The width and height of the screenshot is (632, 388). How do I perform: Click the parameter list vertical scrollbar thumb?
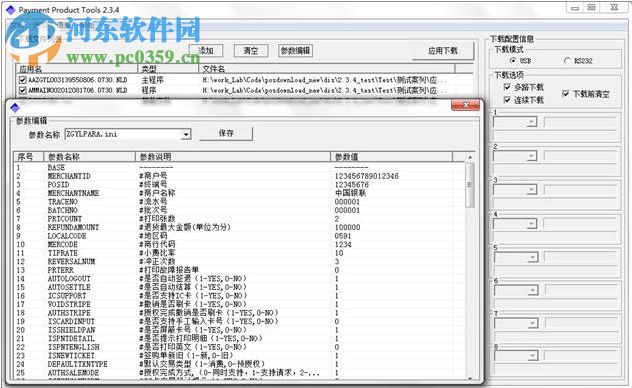click(470, 185)
